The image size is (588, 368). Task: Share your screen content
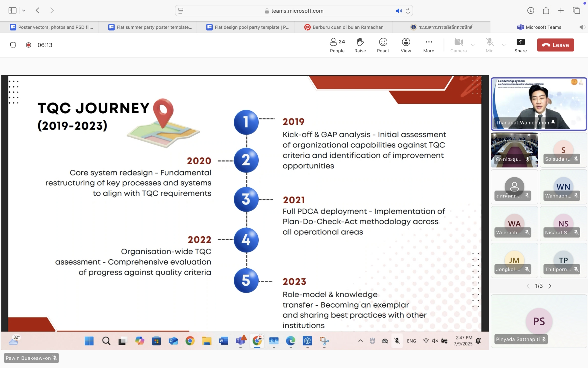click(520, 45)
